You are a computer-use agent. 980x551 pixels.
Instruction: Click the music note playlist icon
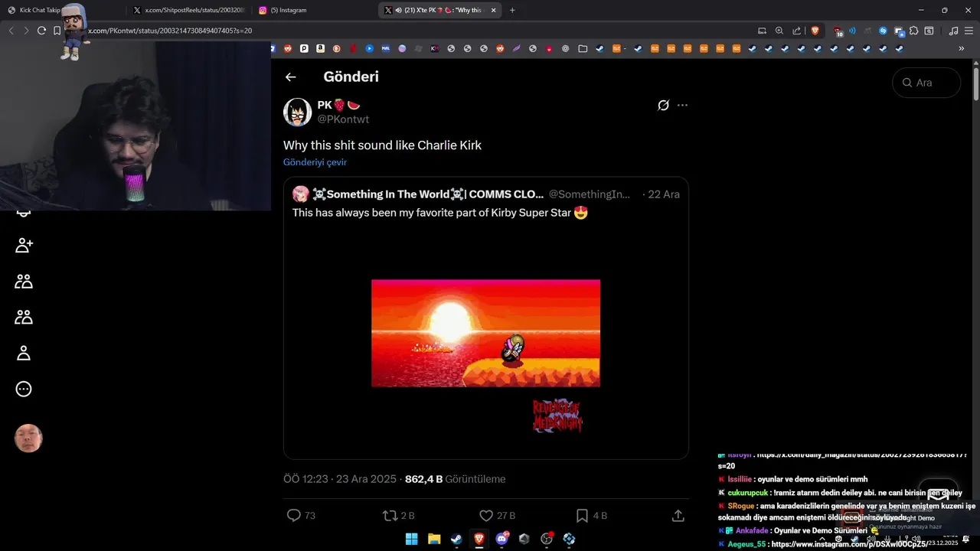[953, 31]
